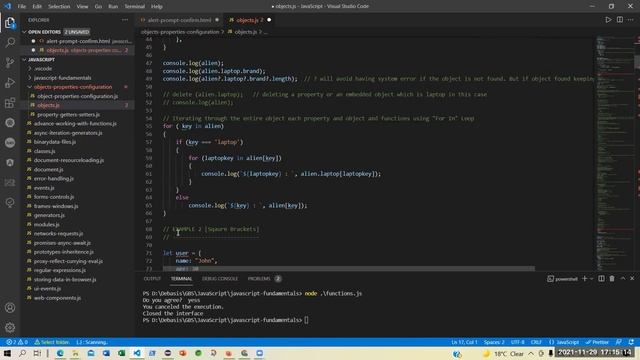
Task: Click errors and warnings status indicator
Action: click(17, 342)
